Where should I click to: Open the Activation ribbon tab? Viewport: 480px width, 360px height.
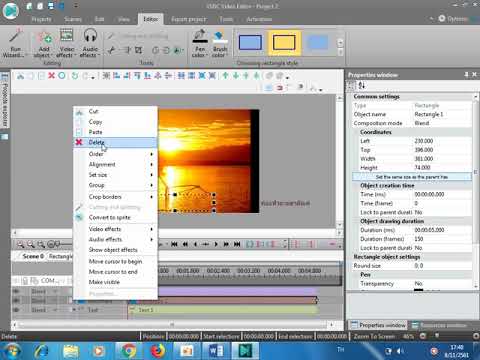[x=259, y=19]
